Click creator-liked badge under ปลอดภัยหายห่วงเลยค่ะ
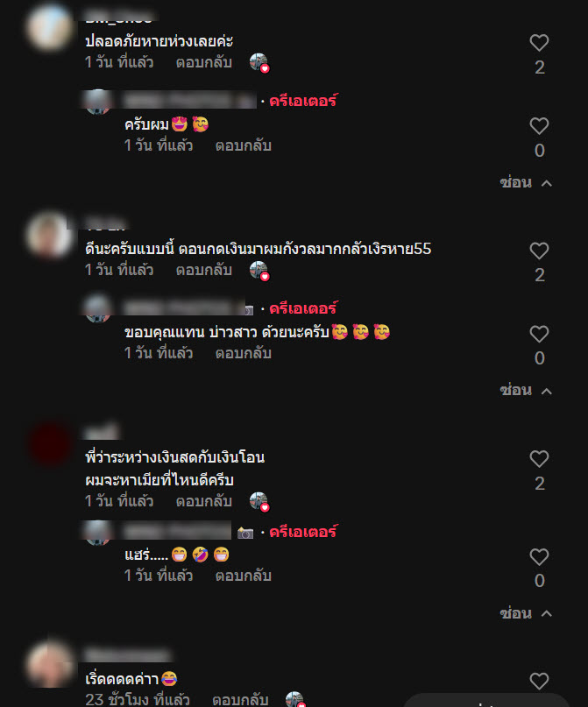Screen dimensions: 588x707 (x=259, y=63)
